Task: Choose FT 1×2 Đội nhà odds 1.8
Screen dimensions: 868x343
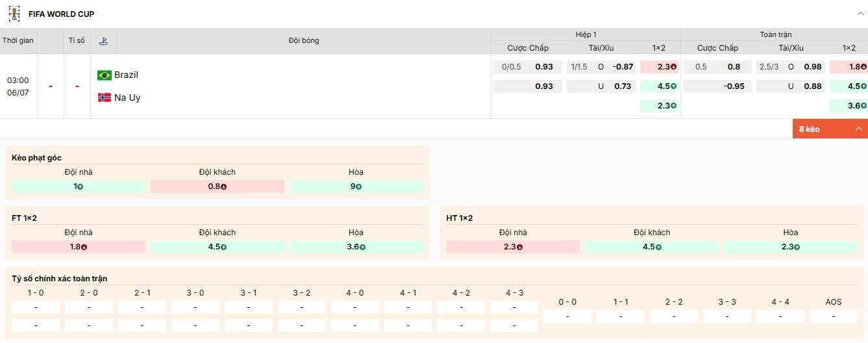Action: point(79,247)
